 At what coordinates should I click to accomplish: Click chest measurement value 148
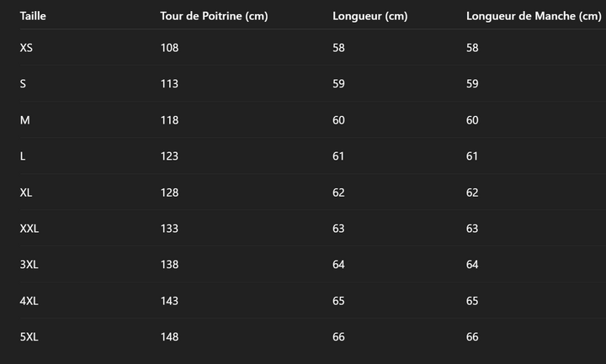(x=169, y=337)
